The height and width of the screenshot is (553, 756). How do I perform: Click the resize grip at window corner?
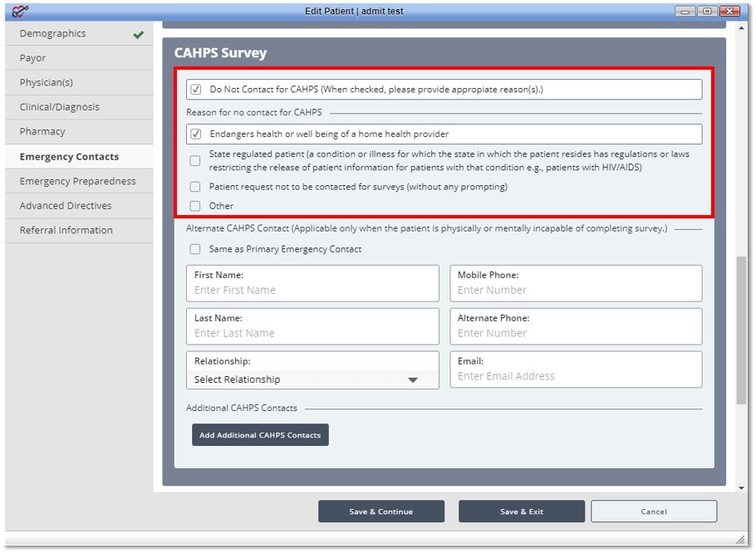click(x=742, y=539)
